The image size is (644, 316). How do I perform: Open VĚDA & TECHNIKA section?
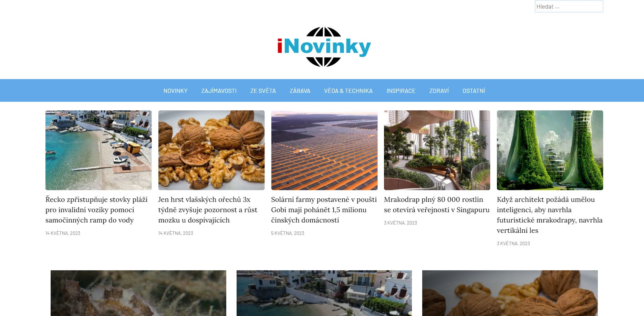pos(348,91)
